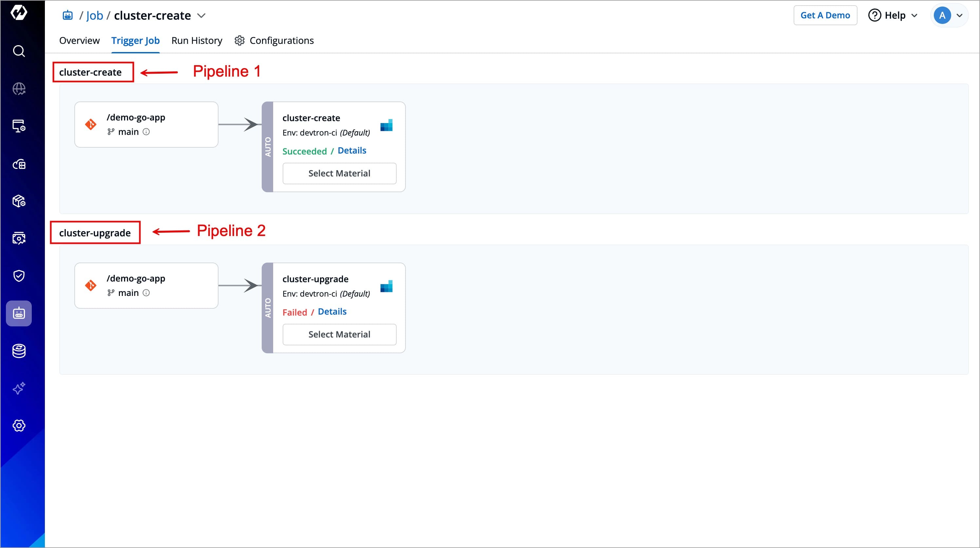Switch to the Overview tab
This screenshot has height=548, width=980.
pyautogui.click(x=79, y=41)
